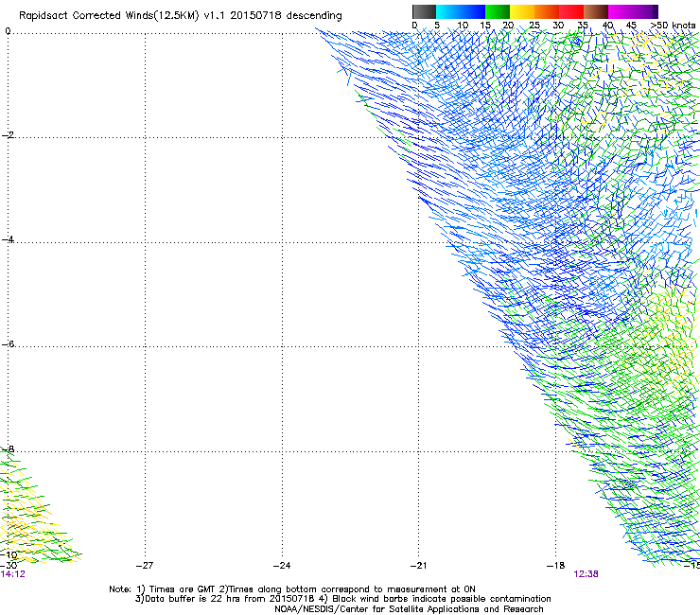
Task: Click the '-6' latitude axis label
Action: (8, 343)
